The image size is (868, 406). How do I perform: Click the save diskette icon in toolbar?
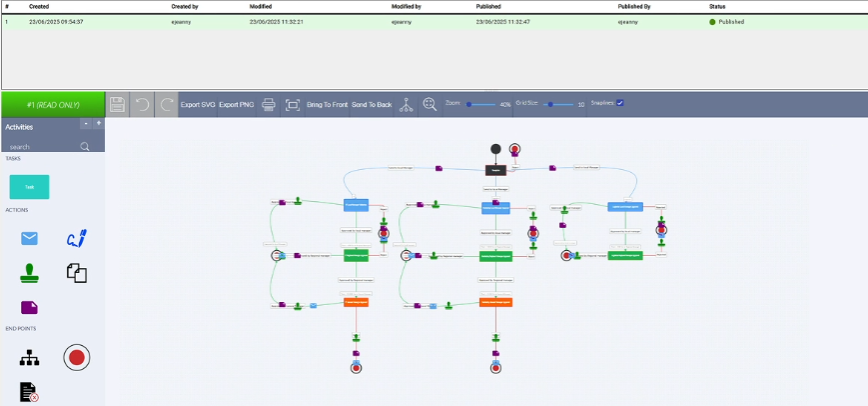(117, 104)
